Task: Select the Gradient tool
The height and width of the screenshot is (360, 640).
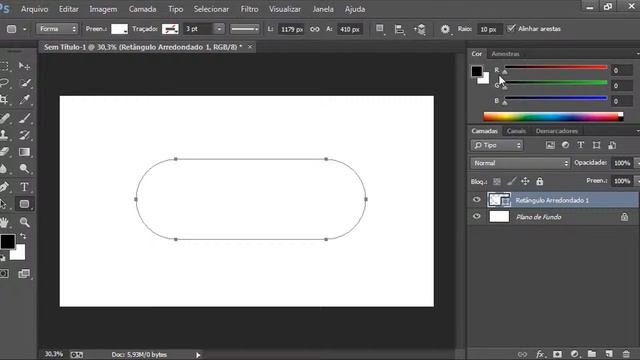Action: click(x=24, y=152)
